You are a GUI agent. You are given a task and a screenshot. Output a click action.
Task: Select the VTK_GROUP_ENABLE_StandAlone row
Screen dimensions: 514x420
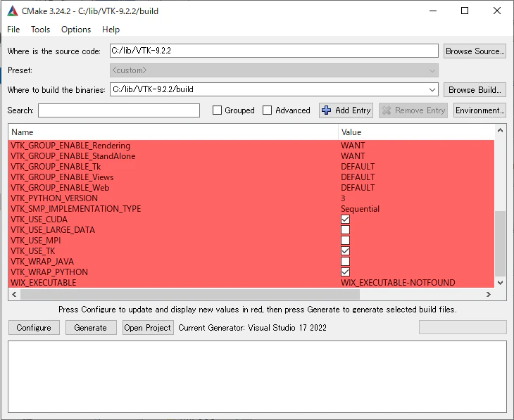pyautogui.click(x=251, y=156)
